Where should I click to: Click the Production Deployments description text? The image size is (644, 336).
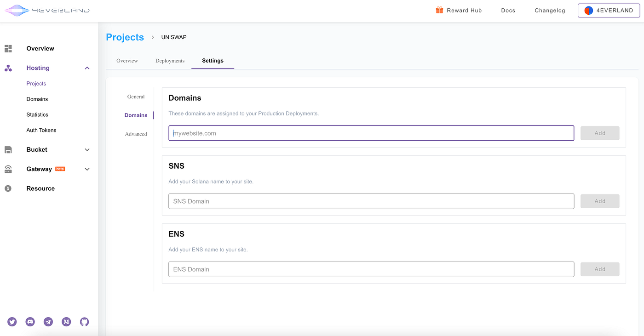coord(243,114)
